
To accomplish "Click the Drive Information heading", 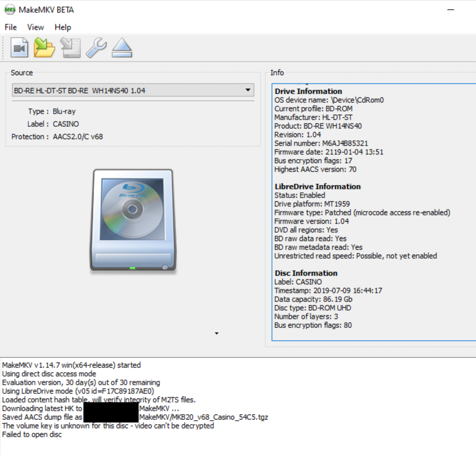I will click(308, 91).
